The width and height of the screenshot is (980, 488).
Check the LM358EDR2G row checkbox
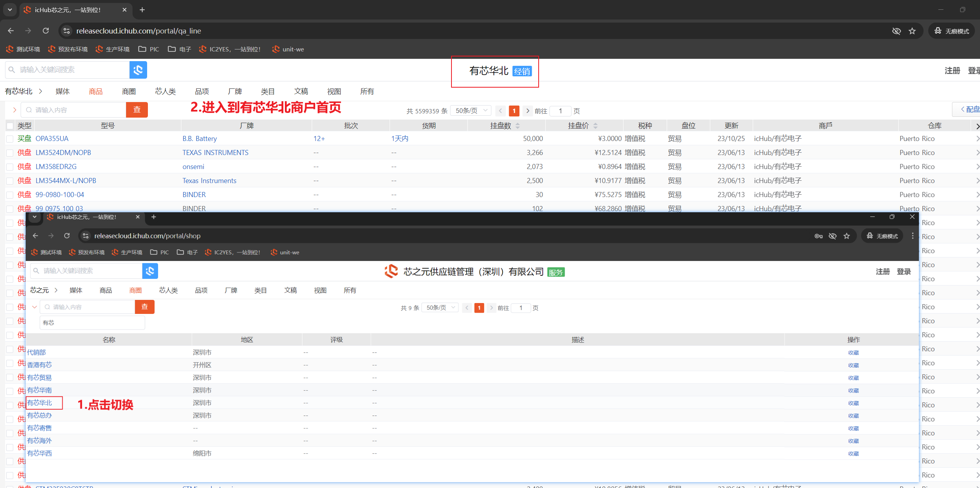coord(10,167)
